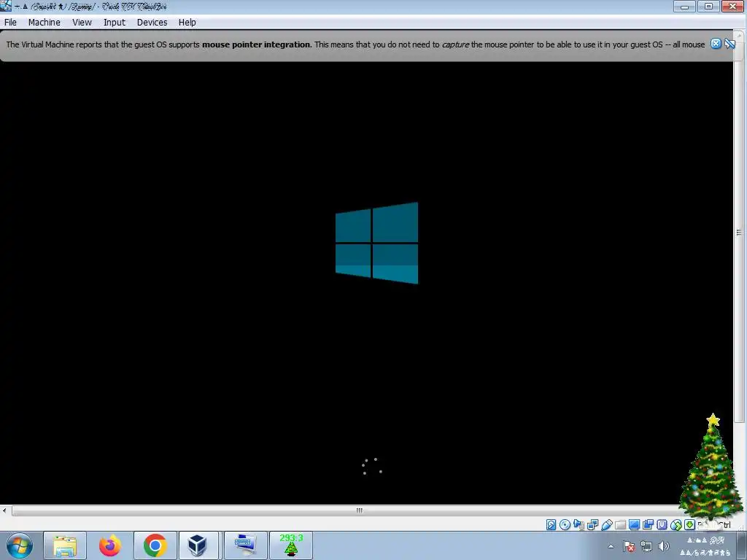The width and height of the screenshot is (747, 560).
Task: Click the mouse integration status icon
Action: click(676, 525)
